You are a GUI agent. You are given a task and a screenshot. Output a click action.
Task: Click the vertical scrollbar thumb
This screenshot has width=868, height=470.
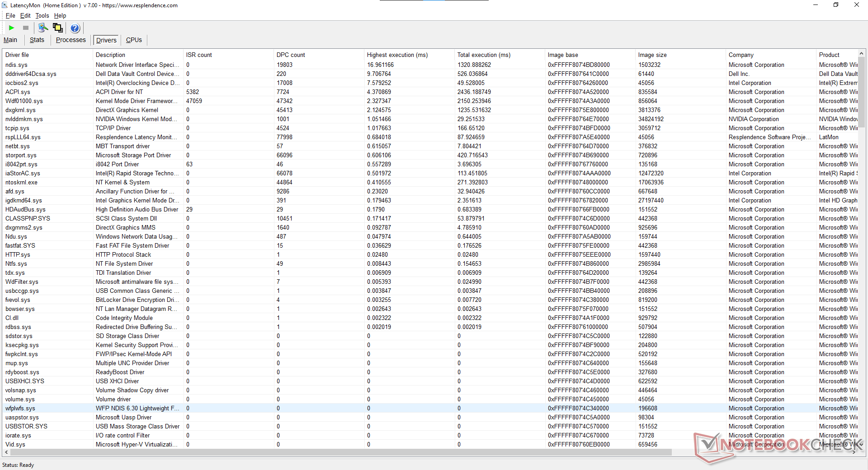861,92
